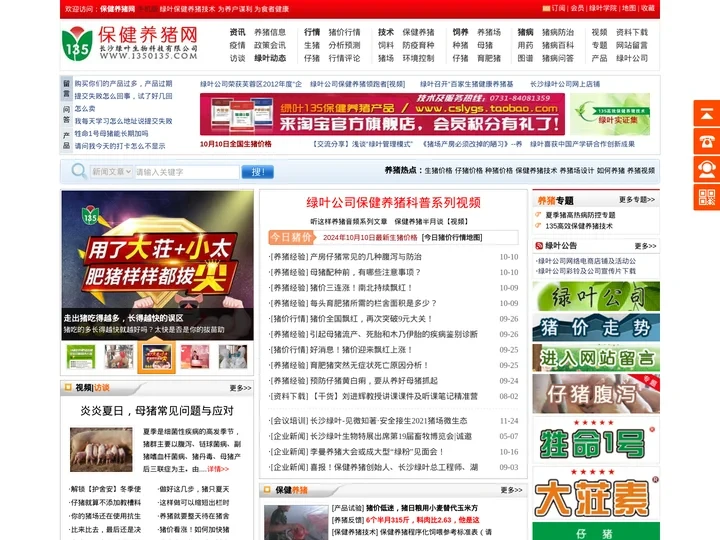
Task: Click the 绿叶实证集 green banner
Action: pyautogui.click(x=610, y=114)
